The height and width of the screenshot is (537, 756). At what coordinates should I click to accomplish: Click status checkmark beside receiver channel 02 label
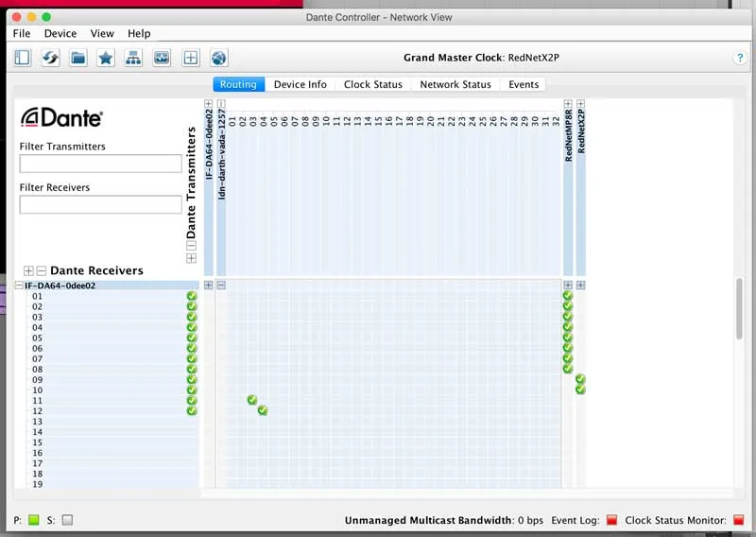pos(192,306)
